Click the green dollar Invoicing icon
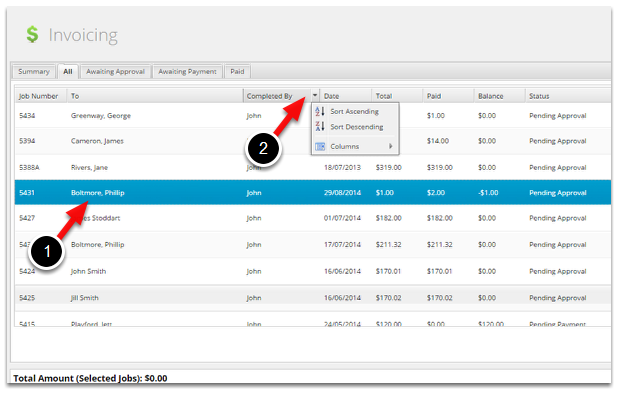Viewport: 618px width, 394px height. 32,34
